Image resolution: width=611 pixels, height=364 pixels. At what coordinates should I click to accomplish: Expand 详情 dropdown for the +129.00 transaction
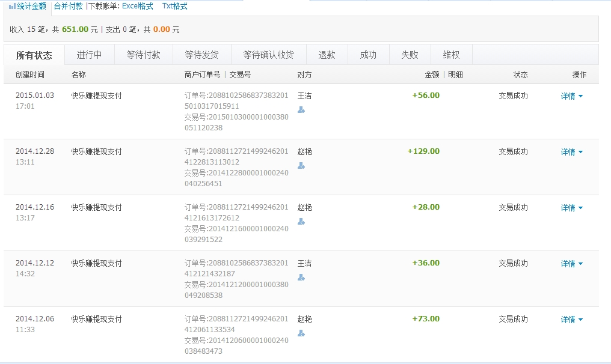click(x=571, y=152)
